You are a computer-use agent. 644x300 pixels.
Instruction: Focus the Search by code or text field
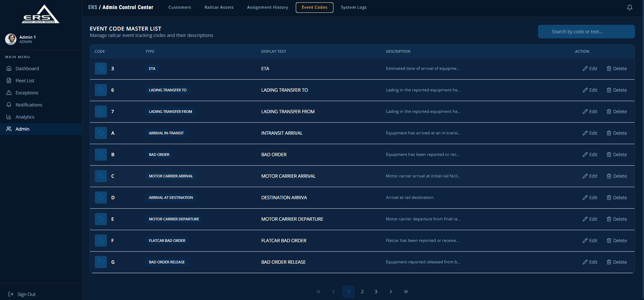coord(586,32)
